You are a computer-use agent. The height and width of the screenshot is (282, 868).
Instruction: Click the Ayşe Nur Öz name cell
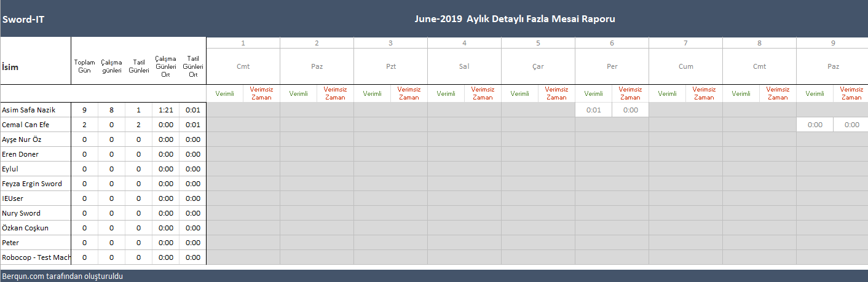[22, 139]
